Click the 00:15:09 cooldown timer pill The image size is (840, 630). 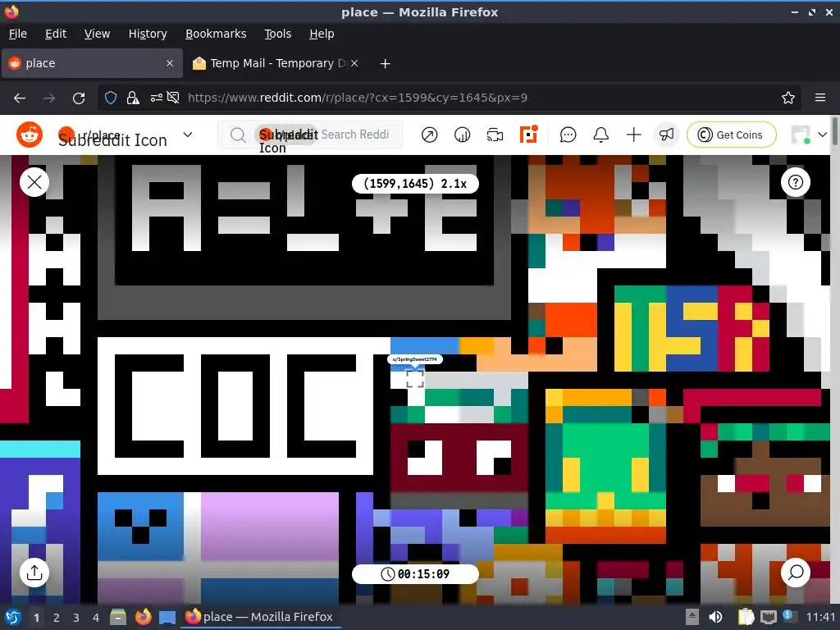[x=415, y=573]
